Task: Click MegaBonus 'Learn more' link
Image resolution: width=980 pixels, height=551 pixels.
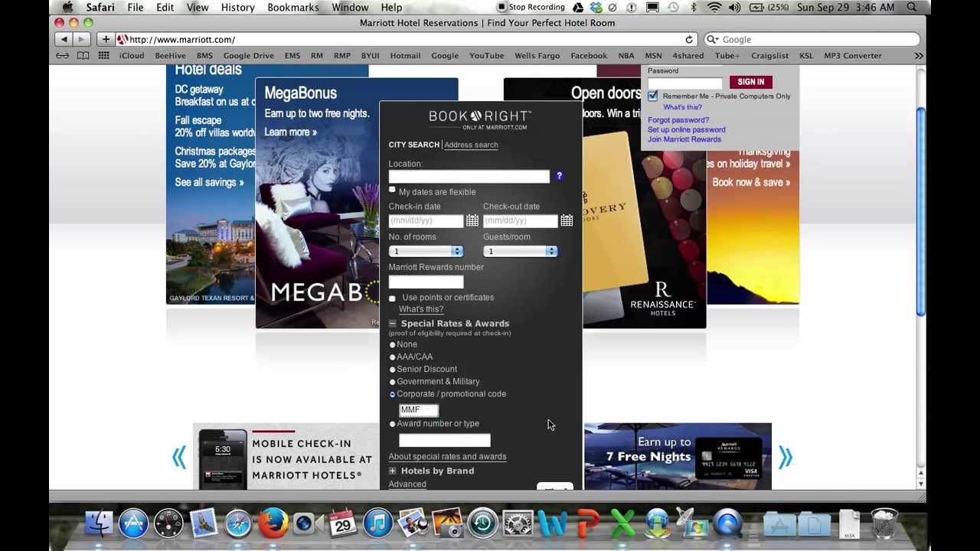Action: point(290,132)
